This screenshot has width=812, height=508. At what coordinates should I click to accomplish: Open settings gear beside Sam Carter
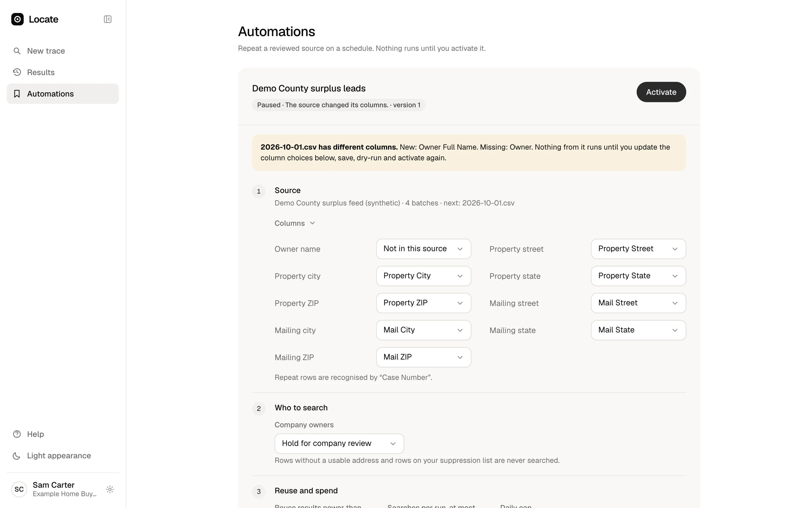click(110, 489)
